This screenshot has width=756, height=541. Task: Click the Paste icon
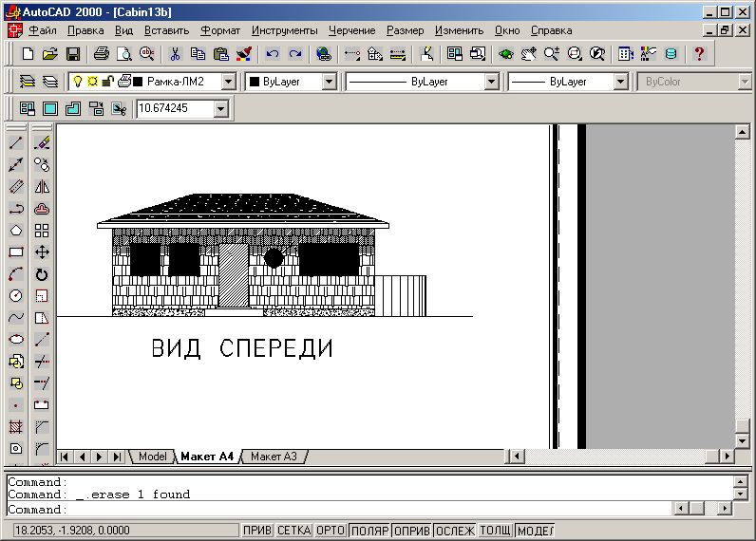point(221,53)
